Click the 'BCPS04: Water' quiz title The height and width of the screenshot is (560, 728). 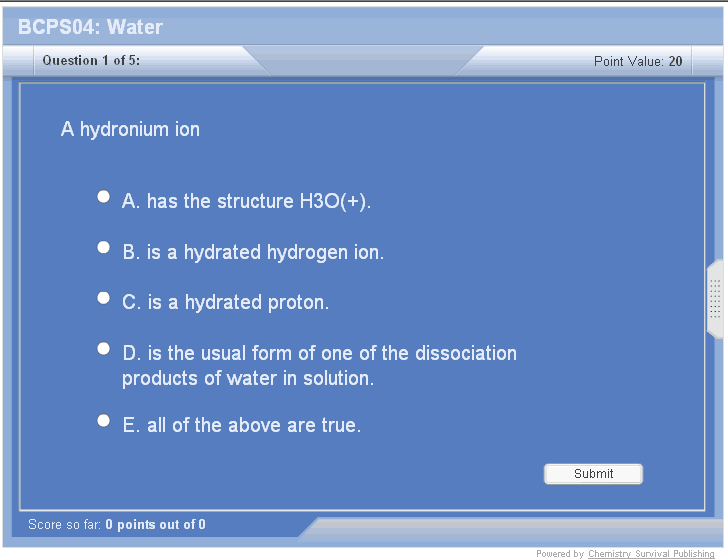point(90,27)
